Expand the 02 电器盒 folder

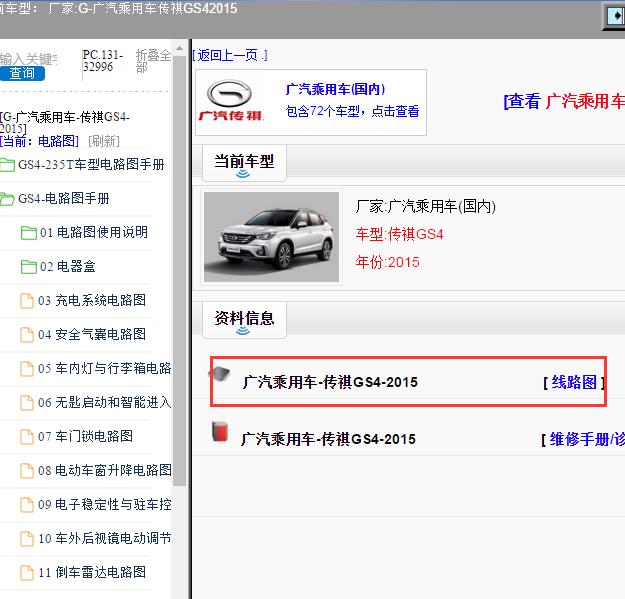58,266
